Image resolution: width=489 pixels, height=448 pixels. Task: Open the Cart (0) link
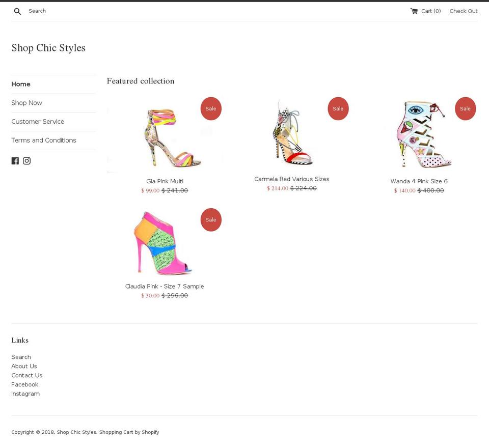pyautogui.click(x=430, y=11)
